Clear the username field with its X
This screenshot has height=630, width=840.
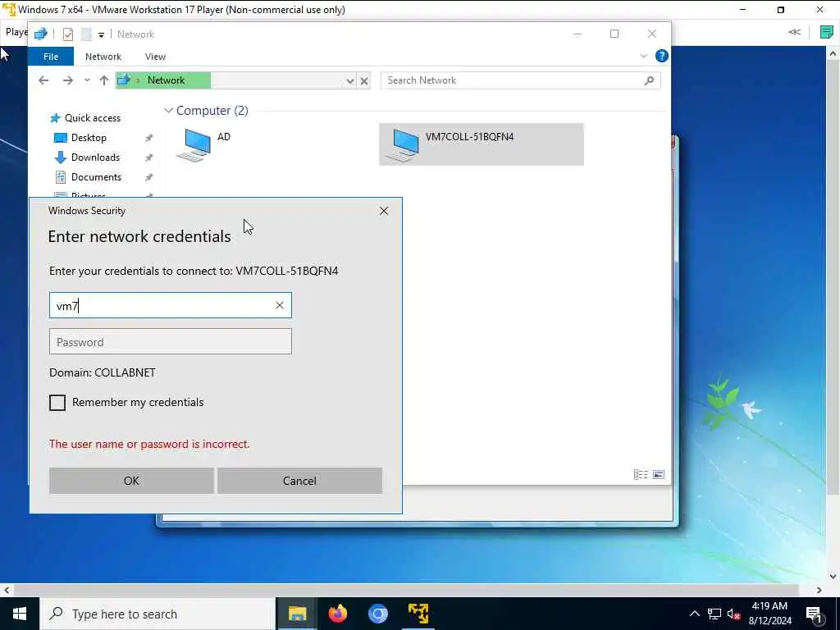coord(280,305)
